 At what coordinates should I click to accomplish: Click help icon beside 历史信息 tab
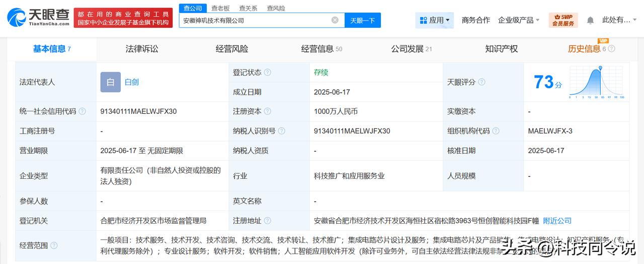click(x=611, y=49)
